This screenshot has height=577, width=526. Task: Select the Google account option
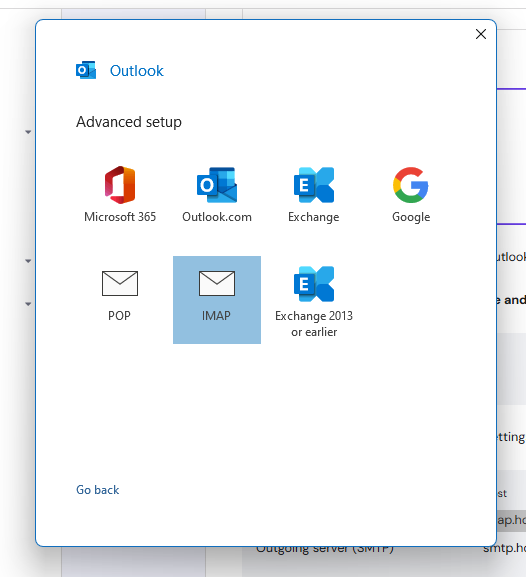411,195
